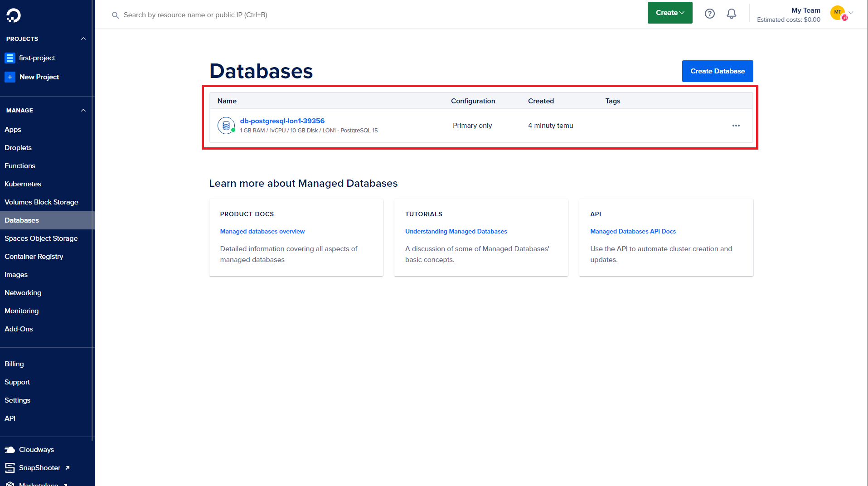Open the notifications bell icon
The image size is (868, 486).
click(x=731, y=14)
